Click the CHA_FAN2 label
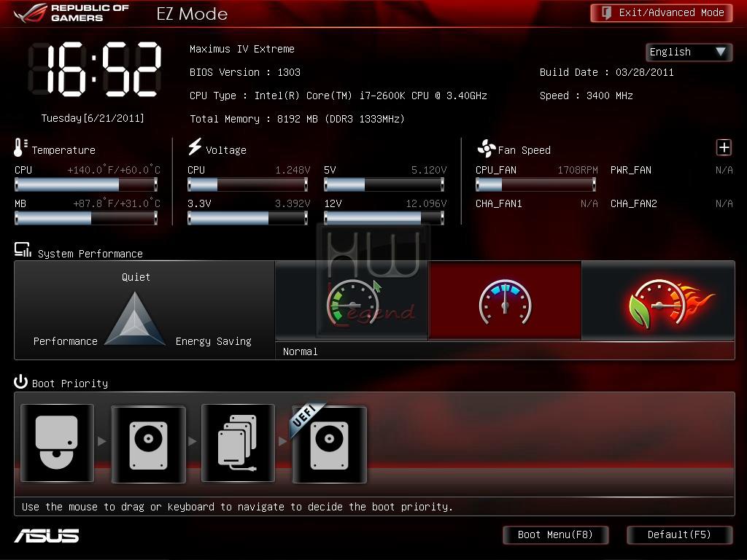 pos(634,204)
